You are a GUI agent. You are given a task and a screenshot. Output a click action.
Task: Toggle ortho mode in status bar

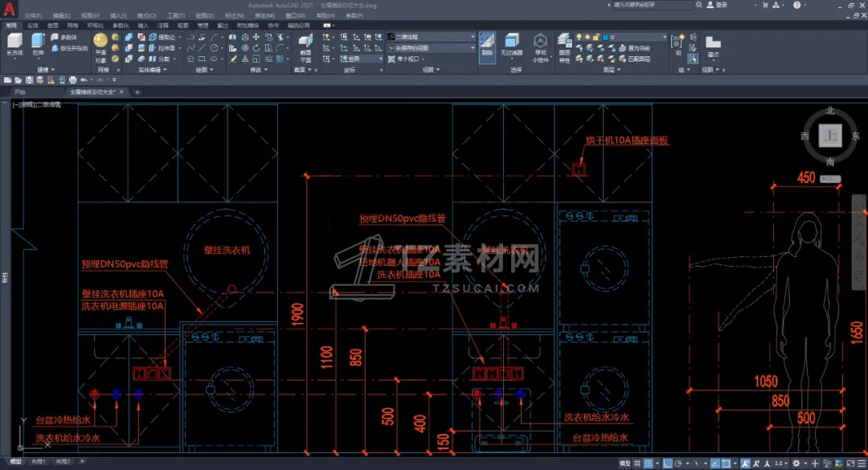[668, 464]
